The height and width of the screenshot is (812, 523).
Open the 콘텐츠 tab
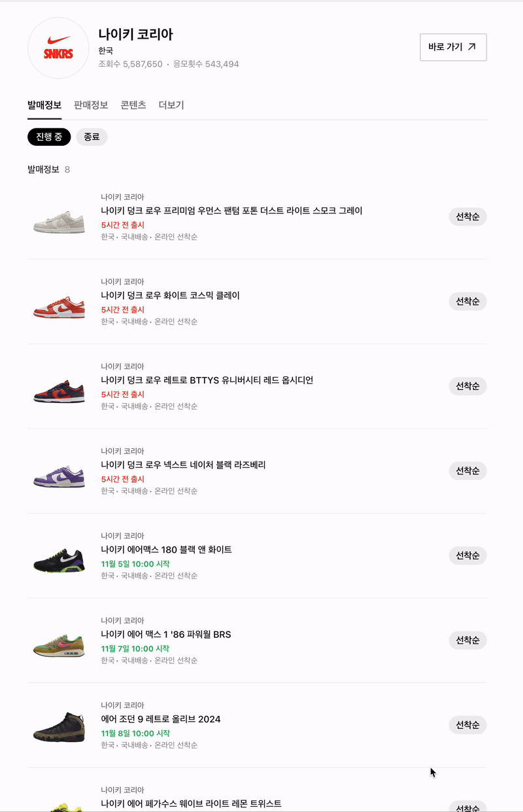pos(133,105)
